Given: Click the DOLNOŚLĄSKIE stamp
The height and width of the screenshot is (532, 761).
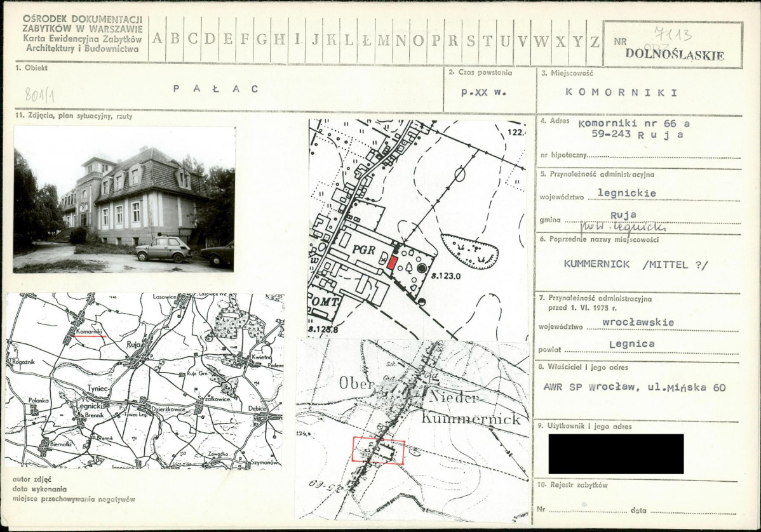Looking at the screenshot, I should [x=675, y=55].
